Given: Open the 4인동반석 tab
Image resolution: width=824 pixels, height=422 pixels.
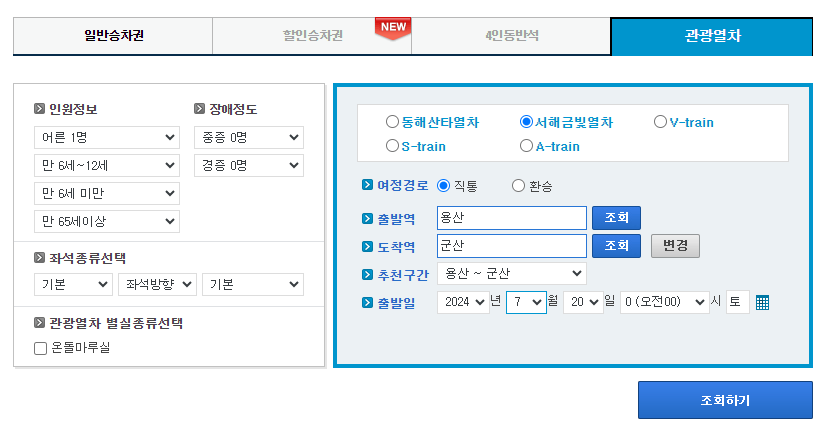Looking at the screenshot, I should point(511,36).
